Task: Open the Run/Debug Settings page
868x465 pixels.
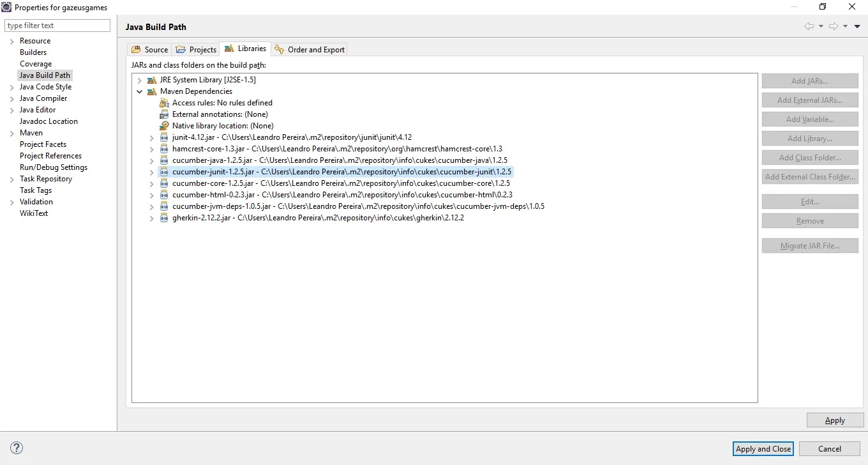Action: (x=54, y=167)
